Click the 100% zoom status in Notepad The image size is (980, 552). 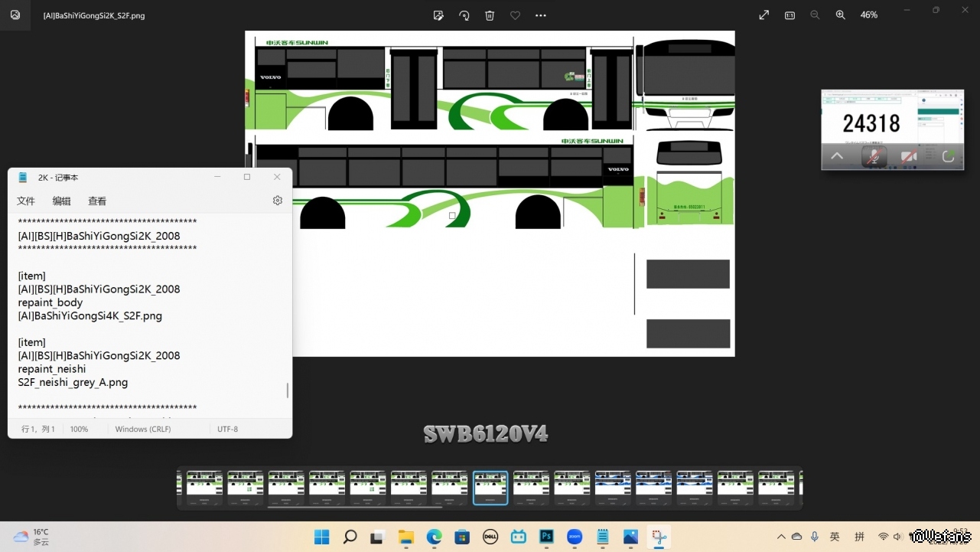coord(80,430)
